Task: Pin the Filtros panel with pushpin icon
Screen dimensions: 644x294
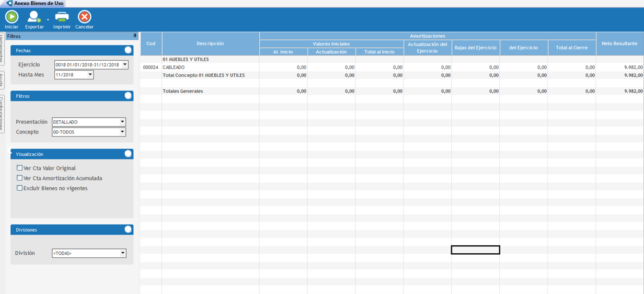Action: [x=135, y=36]
